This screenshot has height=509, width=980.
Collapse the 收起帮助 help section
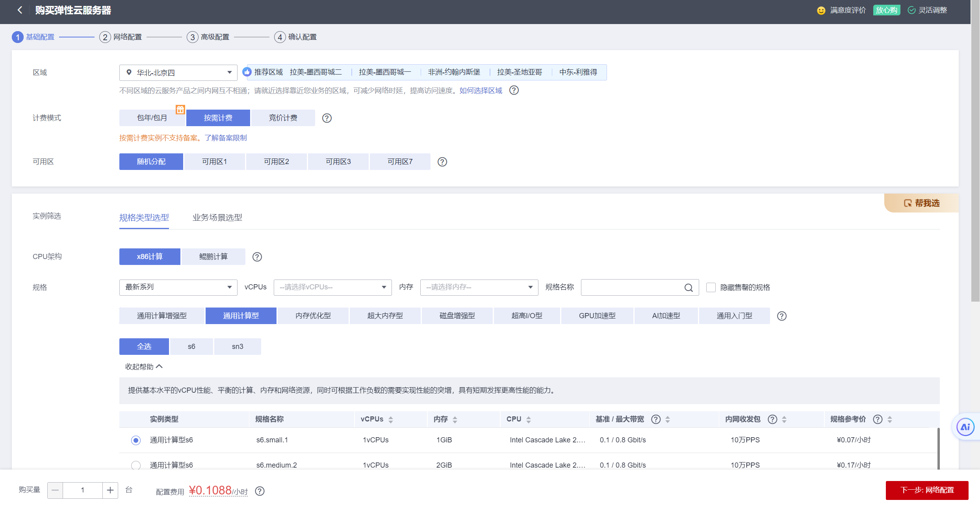pos(144,367)
